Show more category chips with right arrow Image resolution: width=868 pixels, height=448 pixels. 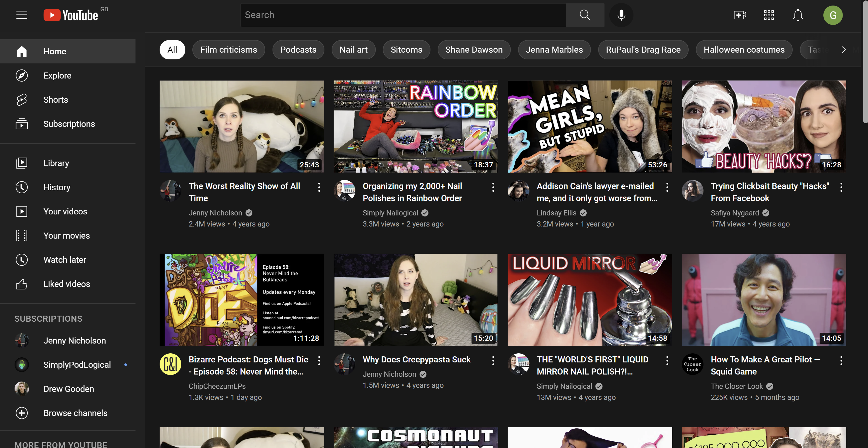pyautogui.click(x=843, y=50)
